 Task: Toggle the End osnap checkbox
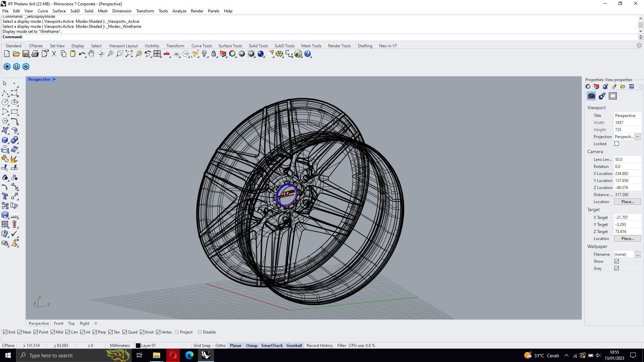(x=5, y=332)
